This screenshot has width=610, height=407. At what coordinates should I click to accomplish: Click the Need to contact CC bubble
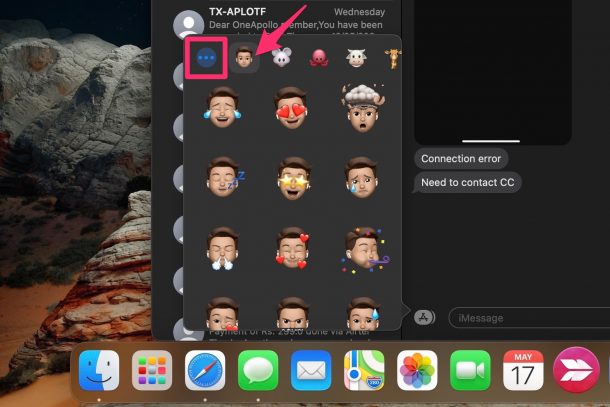click(468, 182)
